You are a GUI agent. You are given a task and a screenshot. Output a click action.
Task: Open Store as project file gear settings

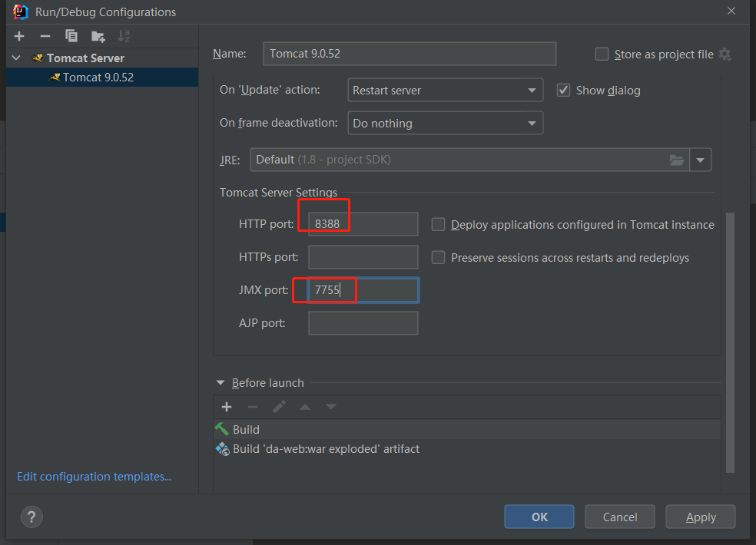click(724, 54)
